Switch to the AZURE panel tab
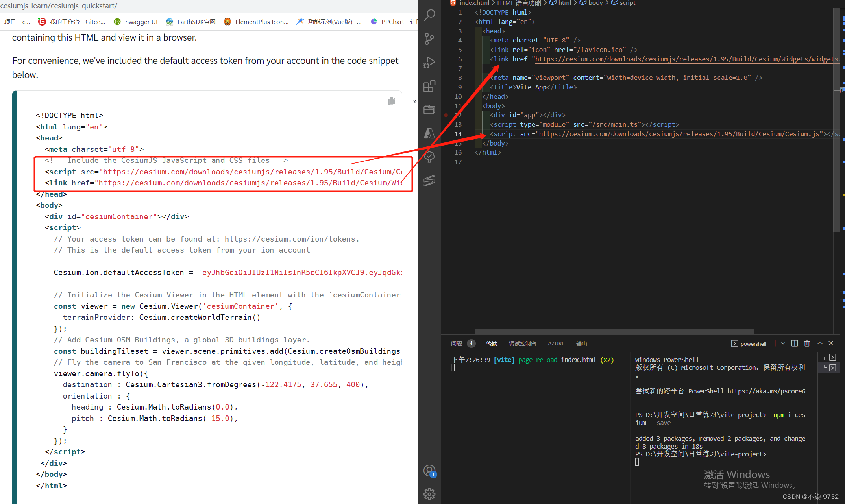Viewport: 845px width, 504px height. 556,343
